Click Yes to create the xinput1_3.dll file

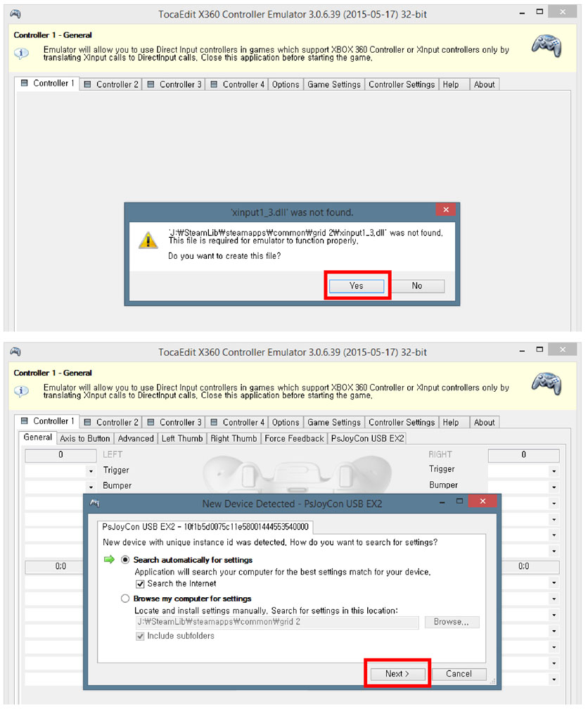[x=357, y=286]
